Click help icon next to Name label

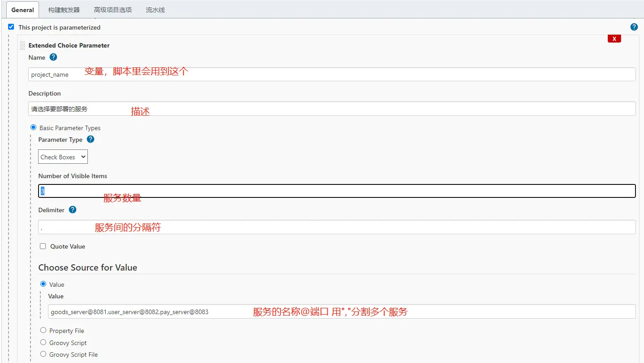coord(53,57)
